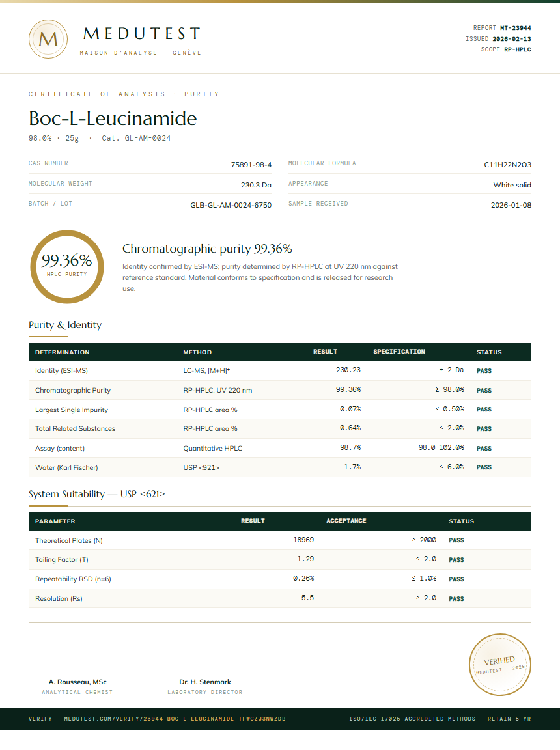Click the Boc-L-Leucinamide title

pyautogui.click(x=113, y=118)
